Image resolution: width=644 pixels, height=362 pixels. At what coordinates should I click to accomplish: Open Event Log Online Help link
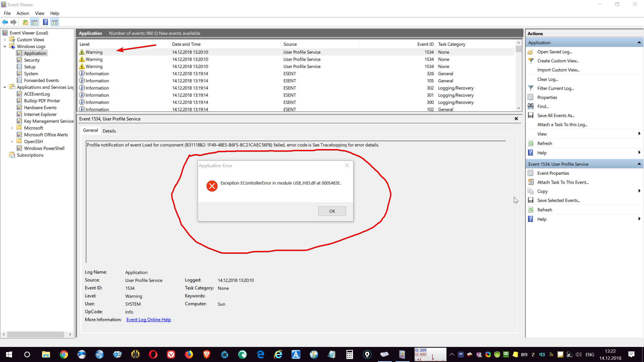click(x=148, y=320)
